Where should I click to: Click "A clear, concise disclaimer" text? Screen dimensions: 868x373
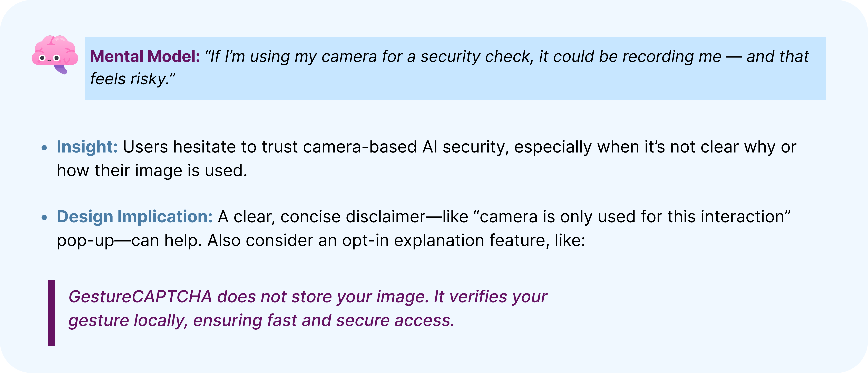(322, 217)
